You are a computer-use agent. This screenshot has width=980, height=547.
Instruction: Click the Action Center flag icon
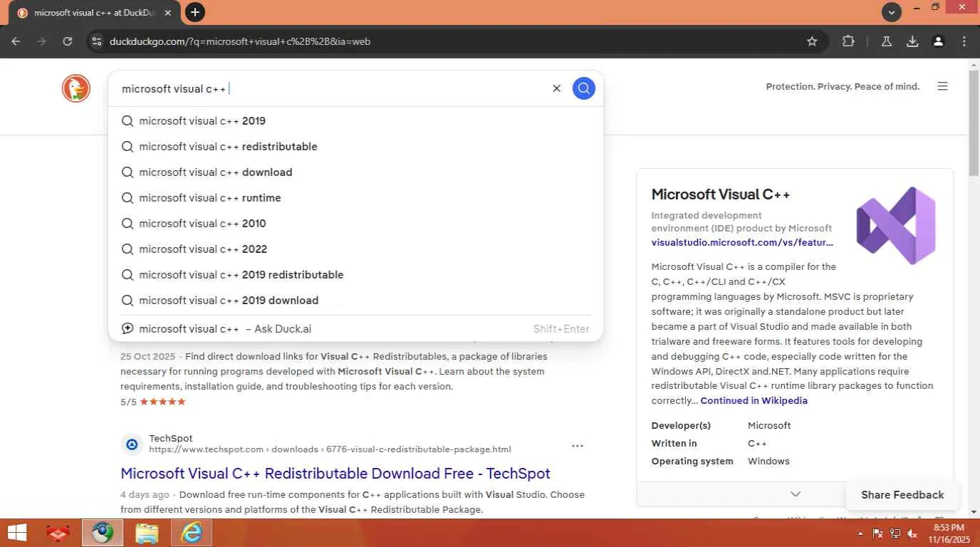[x=878, y=533]
